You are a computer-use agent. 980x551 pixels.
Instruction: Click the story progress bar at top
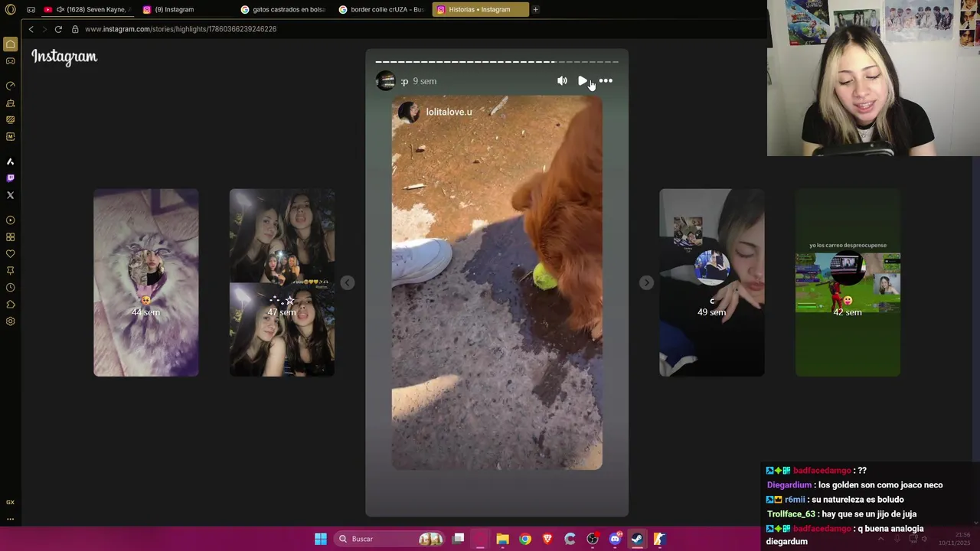497,62
